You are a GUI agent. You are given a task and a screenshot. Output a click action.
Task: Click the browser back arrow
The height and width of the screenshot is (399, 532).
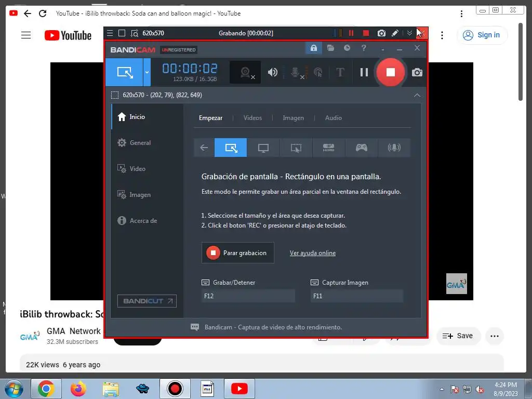(28, 14)
